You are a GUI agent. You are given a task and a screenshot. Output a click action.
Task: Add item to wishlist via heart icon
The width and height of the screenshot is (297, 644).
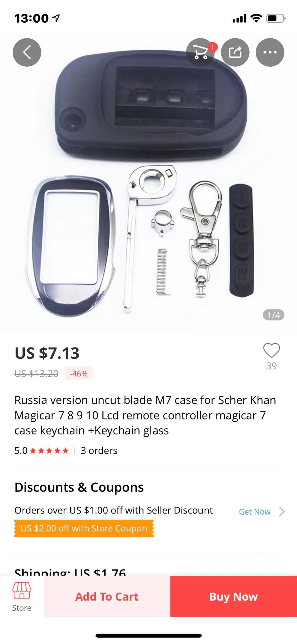point(272,351)
